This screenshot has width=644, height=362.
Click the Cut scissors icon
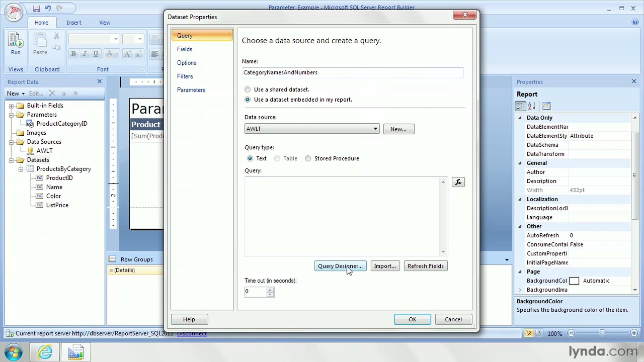[x=56, y=36]
